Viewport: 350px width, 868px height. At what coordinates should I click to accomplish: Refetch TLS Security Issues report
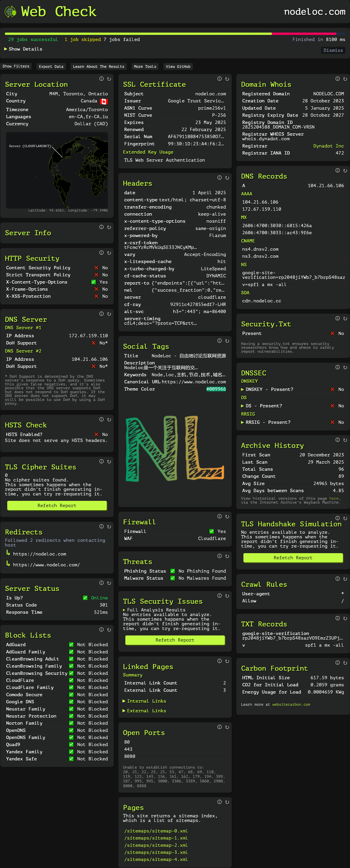click(x=175, y=640)
